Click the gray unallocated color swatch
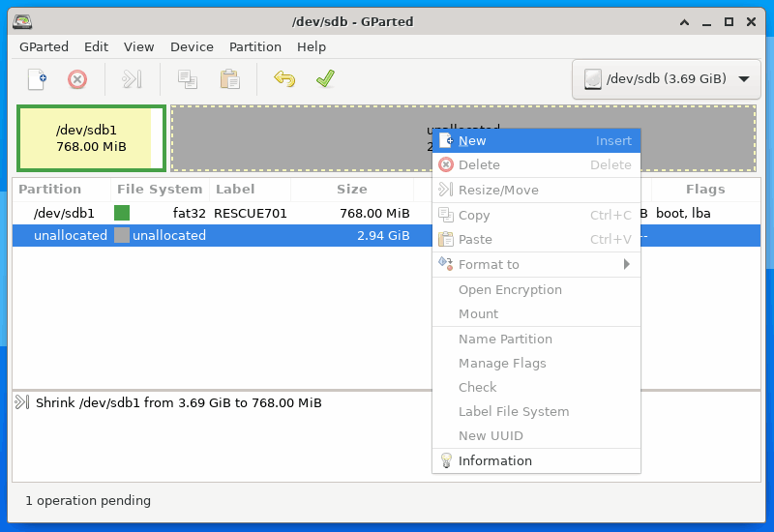Screen dimensions: 774x532 click(x=122, y=235)
